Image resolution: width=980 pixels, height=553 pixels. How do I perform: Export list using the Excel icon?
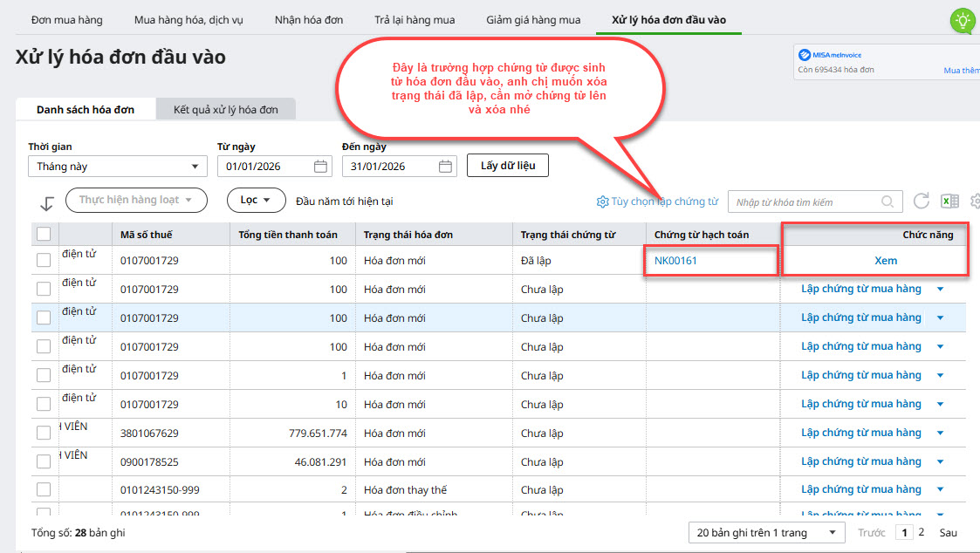tap(949, 201)
